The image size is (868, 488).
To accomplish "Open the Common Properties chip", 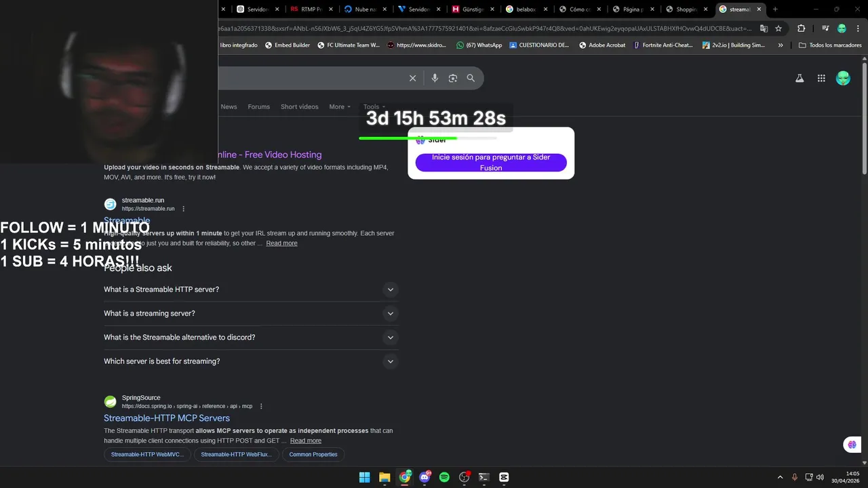I will click(313, 455).
